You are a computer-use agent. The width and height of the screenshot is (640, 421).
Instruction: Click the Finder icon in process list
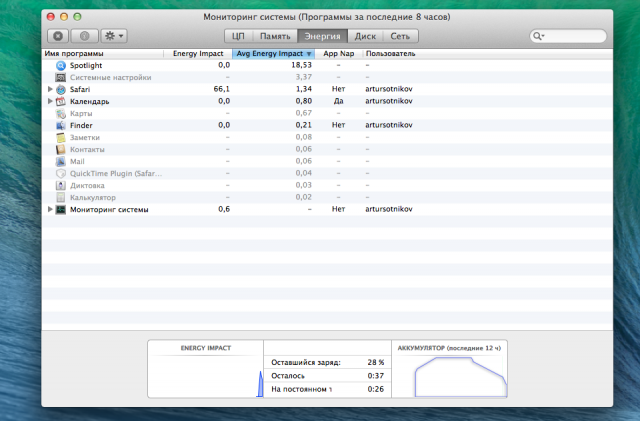click(x=61, y=125)
